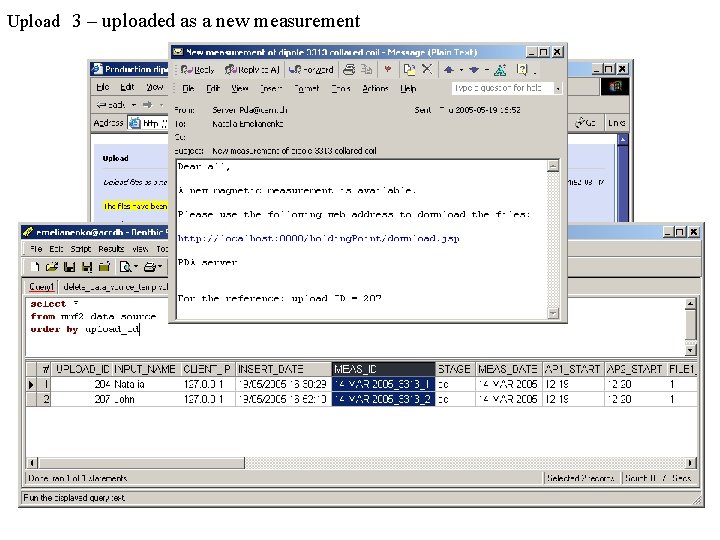Click the MEAS_ID column header
The width and height of the screenshot is (720, 540).
(x=383, y=369)
